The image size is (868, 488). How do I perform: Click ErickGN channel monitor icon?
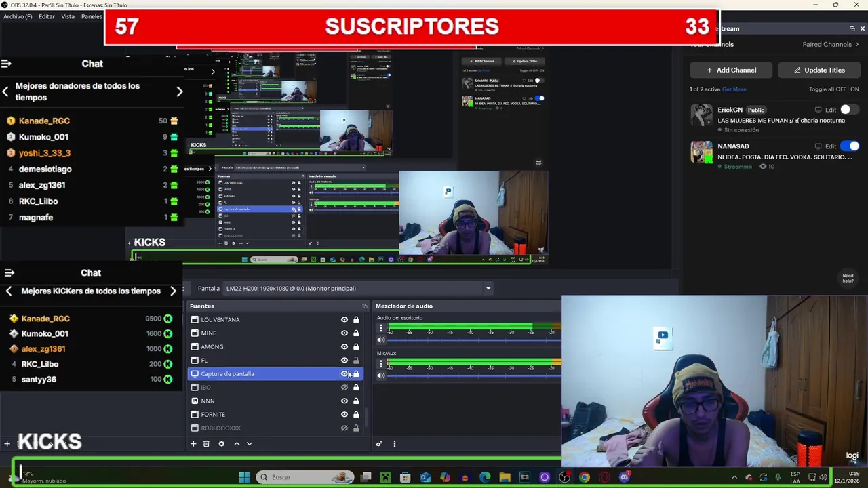(x=818, y=110)
